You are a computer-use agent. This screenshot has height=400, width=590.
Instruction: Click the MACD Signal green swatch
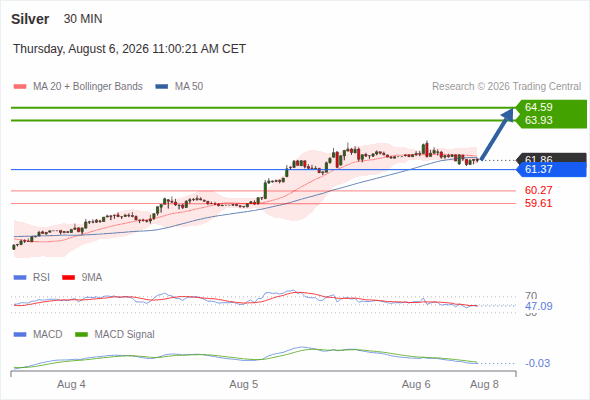[x=81, y=335]
